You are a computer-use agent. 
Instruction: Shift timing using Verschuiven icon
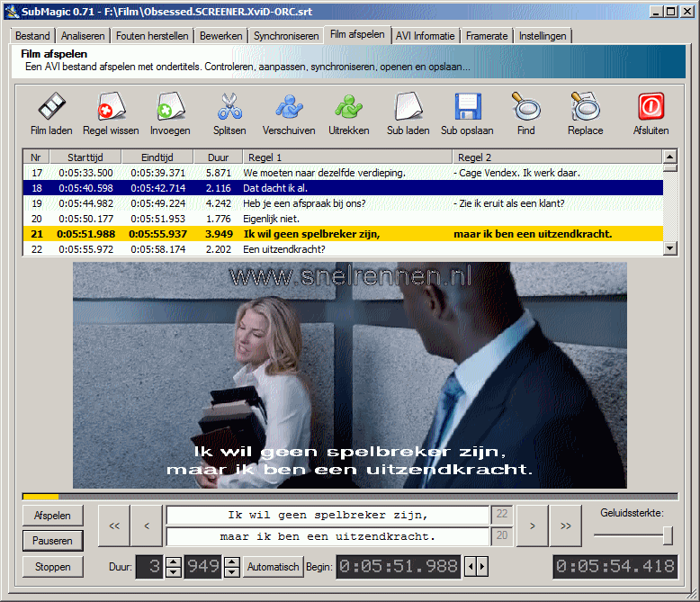(289, 106)
